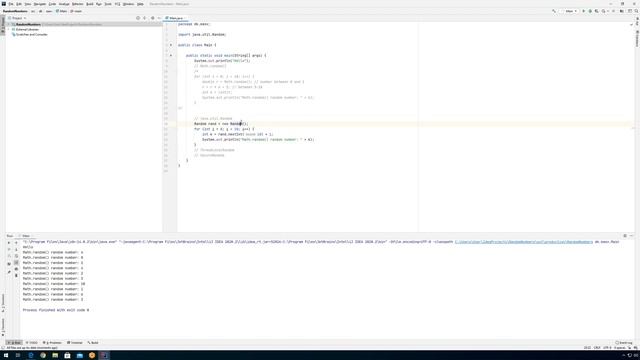Viewport: 640px width, 360px height.
Task: Click the Stop icon in main toolbar
Action: coord(613,11)
